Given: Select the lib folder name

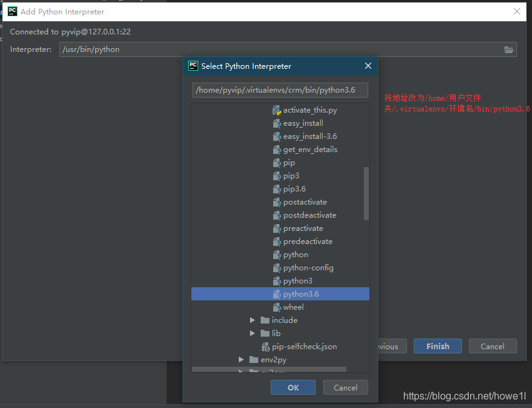Looking at the screenshot, I should (x=276, y=334).
